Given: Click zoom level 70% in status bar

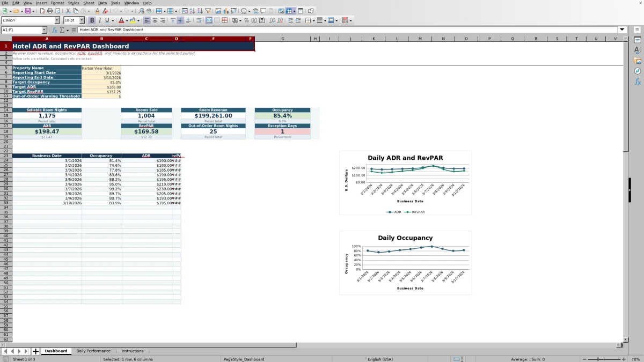Looking at the screenshot, I should (635, 359).
